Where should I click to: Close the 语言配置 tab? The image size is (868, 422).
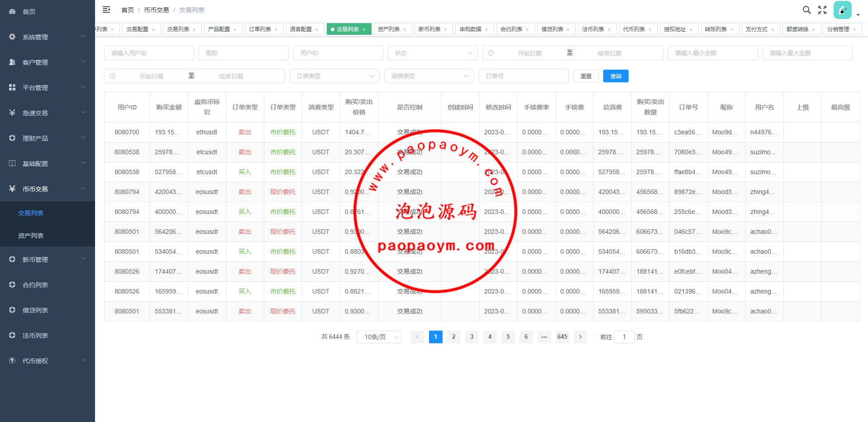pyautogui.click(x=317, y=29)
